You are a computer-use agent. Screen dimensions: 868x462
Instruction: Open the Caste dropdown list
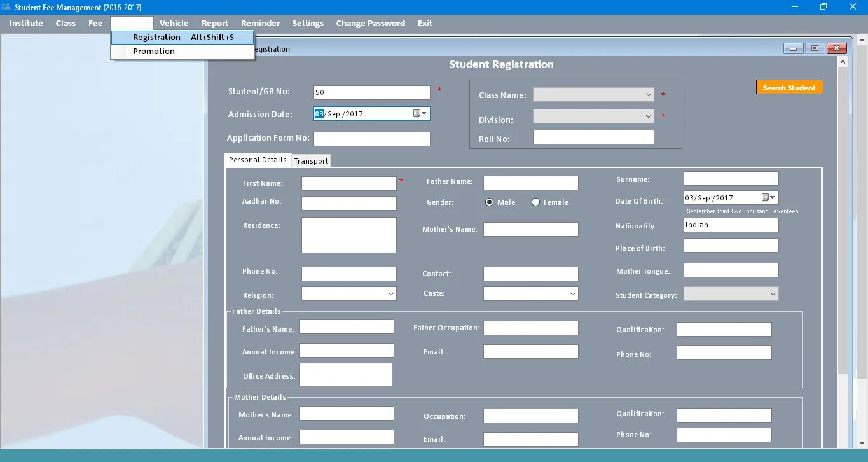572,294
